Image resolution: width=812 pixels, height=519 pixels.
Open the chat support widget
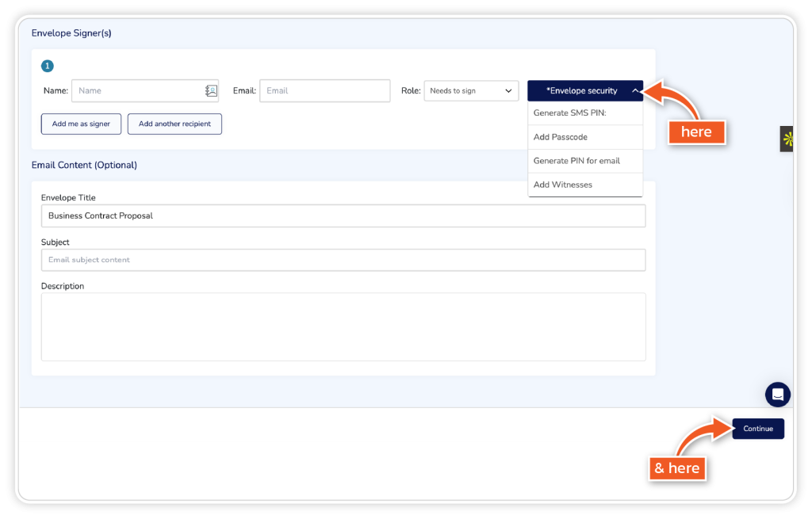coord(777,395)
